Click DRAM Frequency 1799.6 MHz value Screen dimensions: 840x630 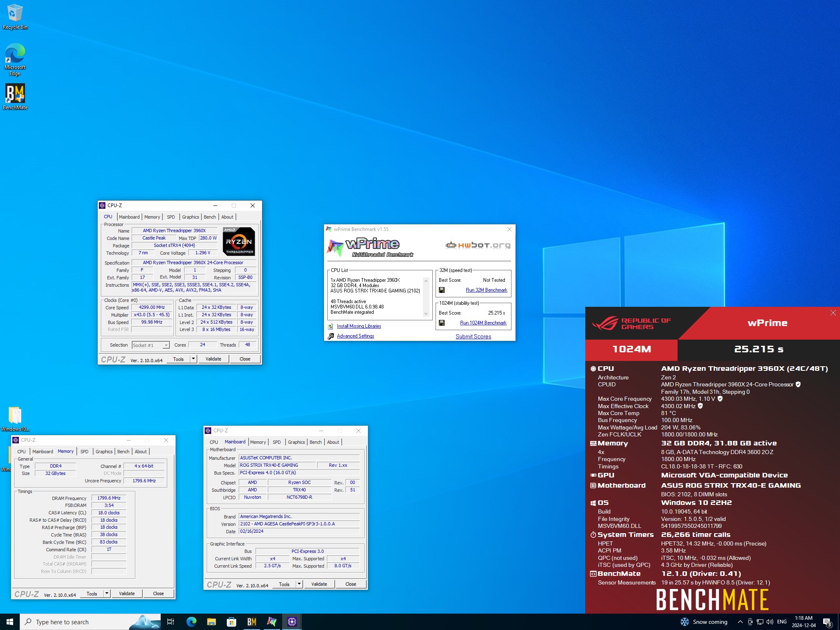pyautogui.click(x=109, y=498)
